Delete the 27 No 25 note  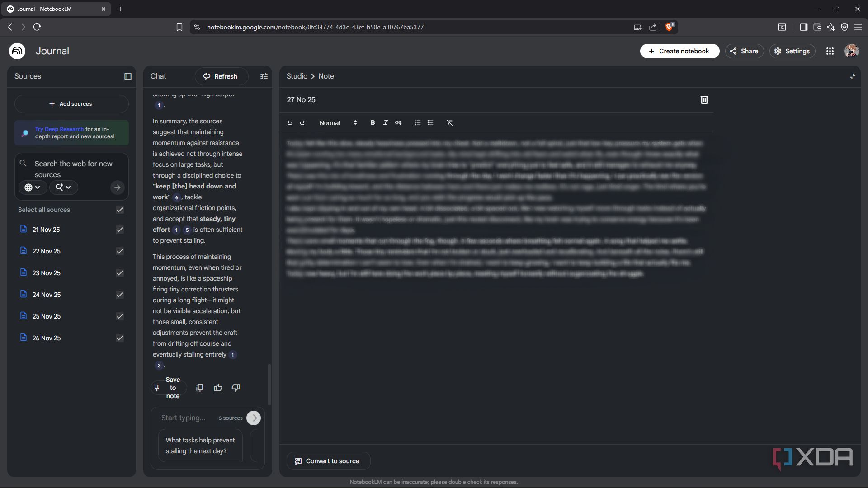[704, 100]
